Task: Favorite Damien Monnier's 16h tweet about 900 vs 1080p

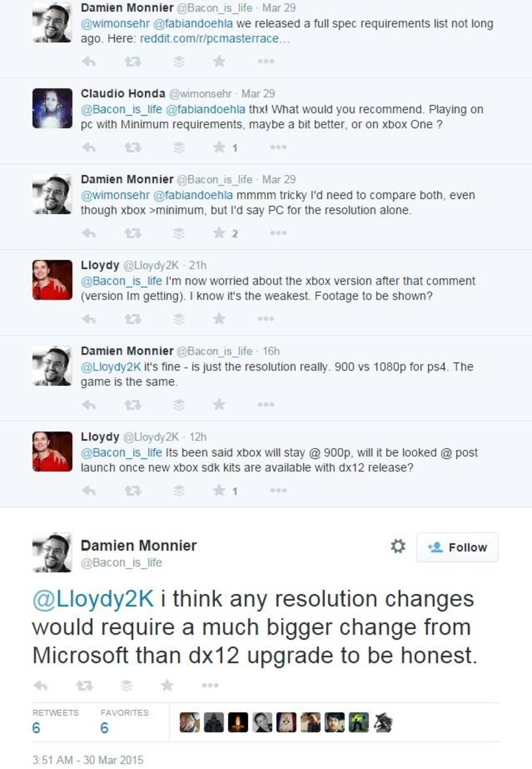Action: 219,404
